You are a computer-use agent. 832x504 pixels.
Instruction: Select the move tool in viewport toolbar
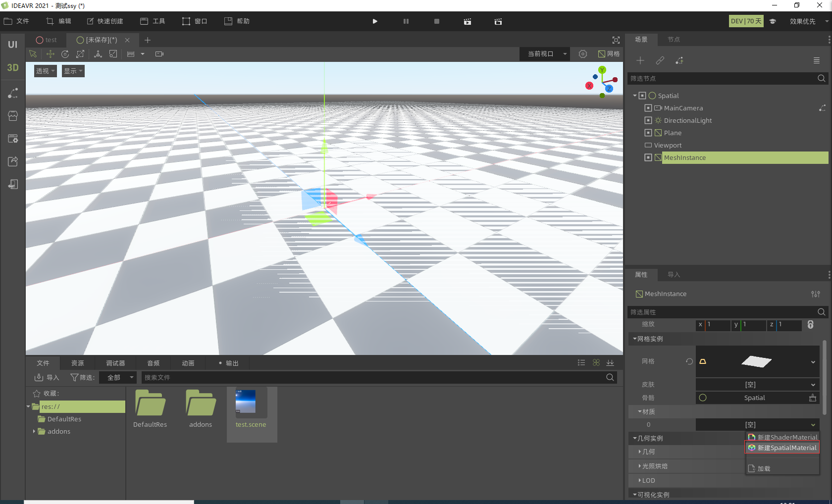pyautogui.click(x=50, y=54)
